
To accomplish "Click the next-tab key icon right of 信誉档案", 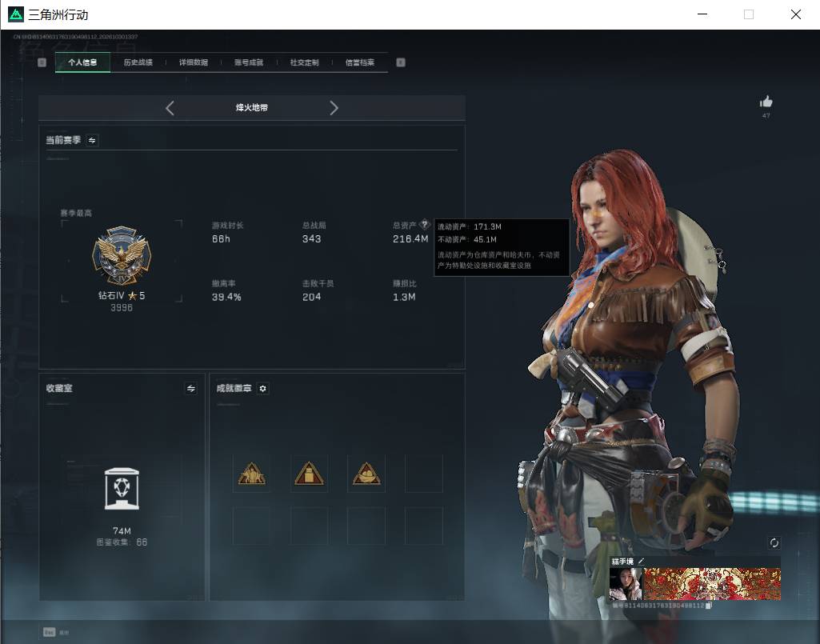I will [x=401, y=62].
